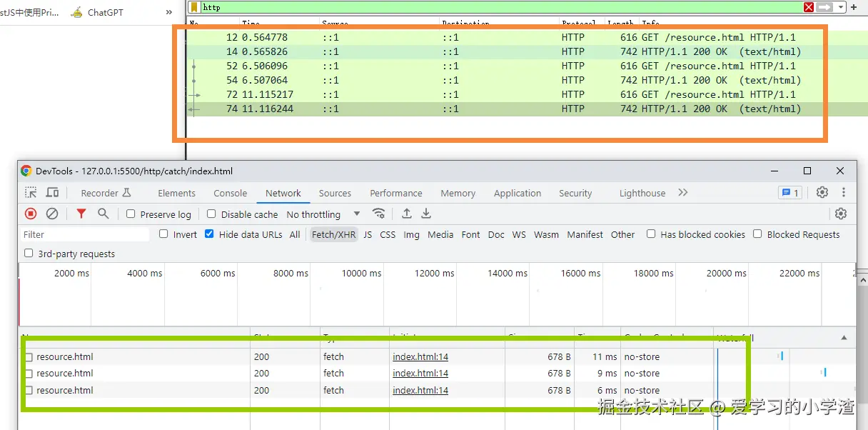This screenshot has height=430, width=868.
Task: Clear the network log
Action: pyautogui.click(x=52, y=214)
